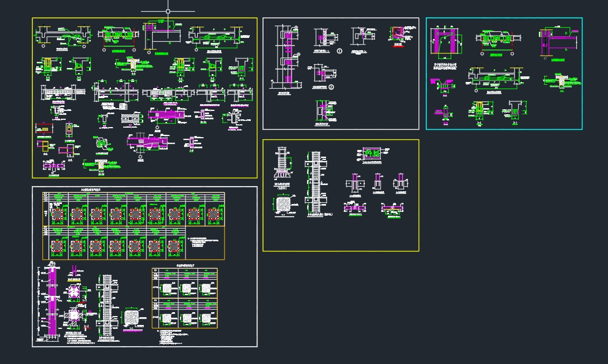The width and height of the screenshot is (608, 364).
Task: Select the white column reinforcement elevation in bottom-left sheet
Action: click(x=107, y=305)
